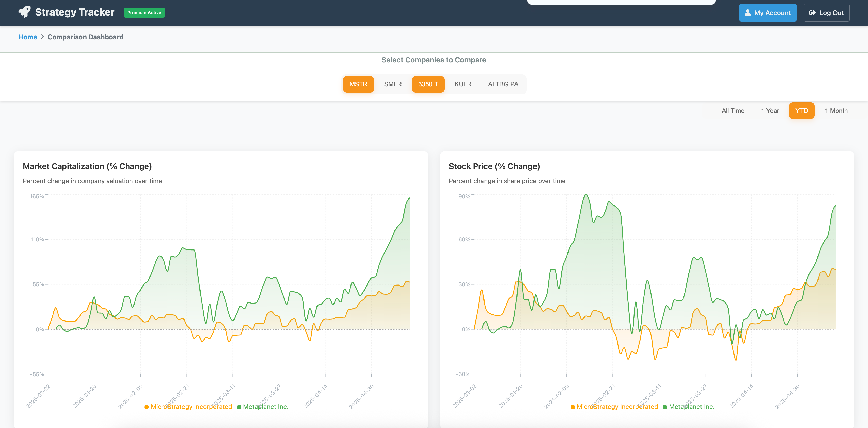868x428 pixels.
Task: Click the sign-out arrow icon in Log Out
Action: click(x=812, y=13)
